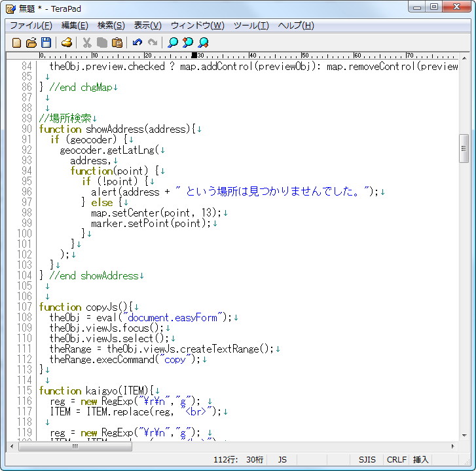This screenshot has width=476, height=471.
Task: Click theObj.preview.checked on line 84
Action: pos(107,67)
